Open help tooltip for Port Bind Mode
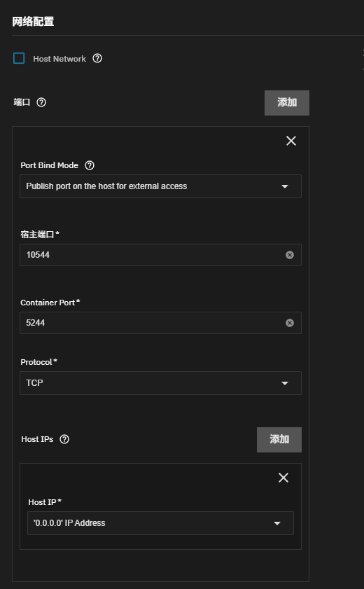364x589 pixels. click(90, 165)
